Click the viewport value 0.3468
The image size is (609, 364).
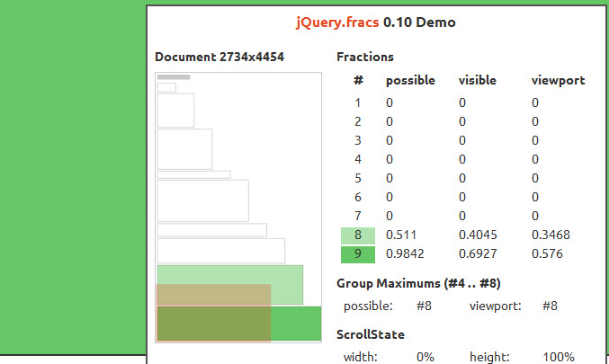point(551,235)
